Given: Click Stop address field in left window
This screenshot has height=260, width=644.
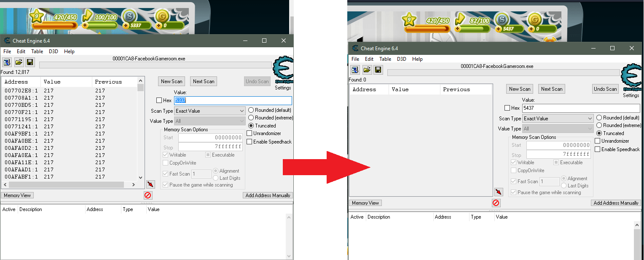Looking at the screenshot, I should [x=210, y=147].
